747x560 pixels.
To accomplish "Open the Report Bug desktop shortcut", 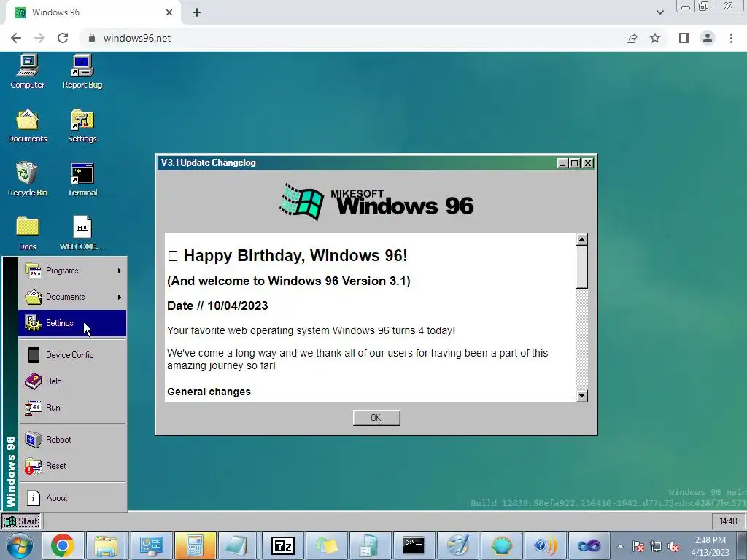I will tap(82, 71).
